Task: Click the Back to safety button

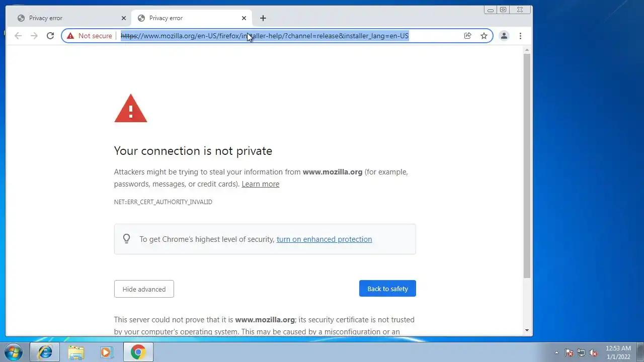Action: (387, 289)
